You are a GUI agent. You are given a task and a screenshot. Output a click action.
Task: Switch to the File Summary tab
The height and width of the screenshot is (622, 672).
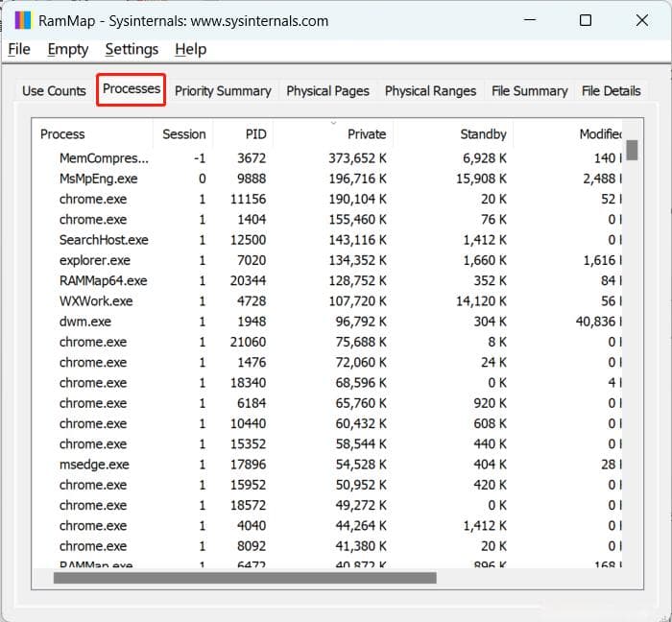pos(529,91)
